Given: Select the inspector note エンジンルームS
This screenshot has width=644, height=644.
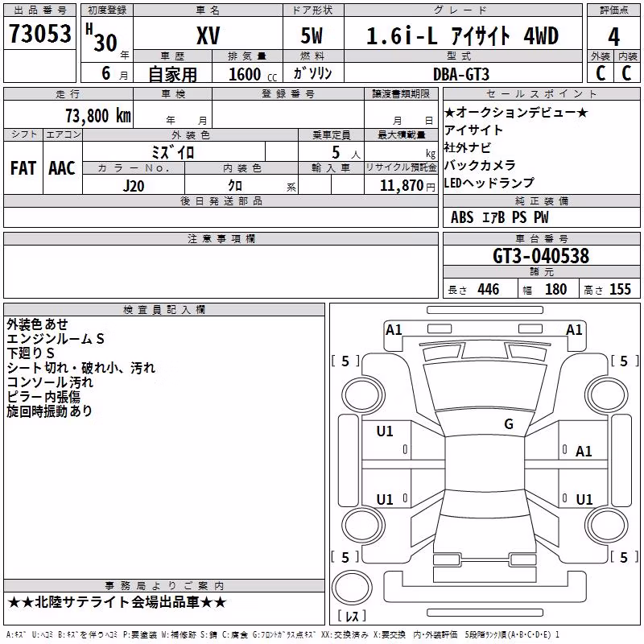Looking at the screenshot, I should 56,338.
